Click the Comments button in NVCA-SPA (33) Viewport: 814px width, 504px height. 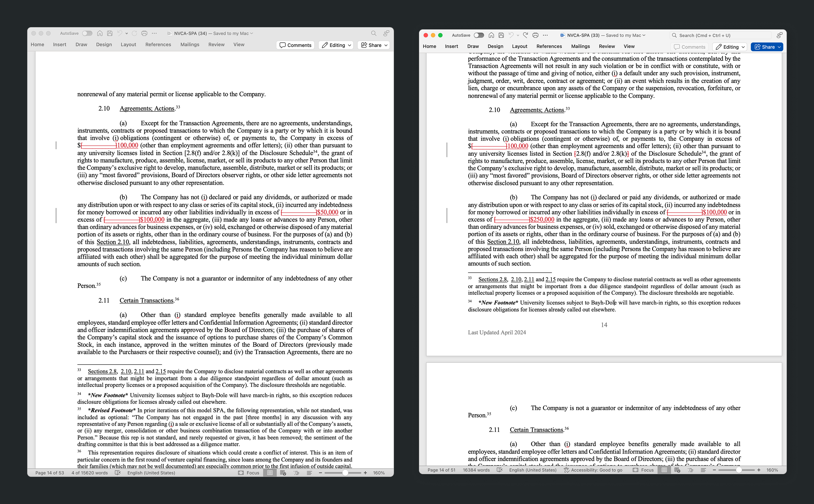point(689,47)
